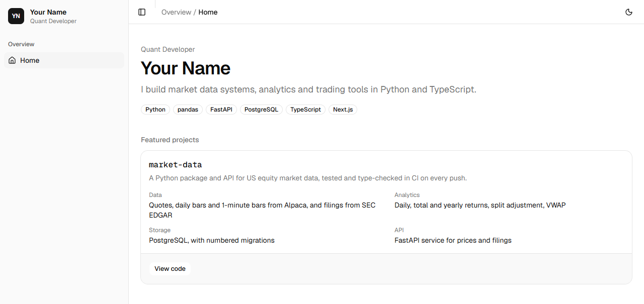Click the tagline about market data systems
Screen dimensions: 644x304
tap(308, 89)
